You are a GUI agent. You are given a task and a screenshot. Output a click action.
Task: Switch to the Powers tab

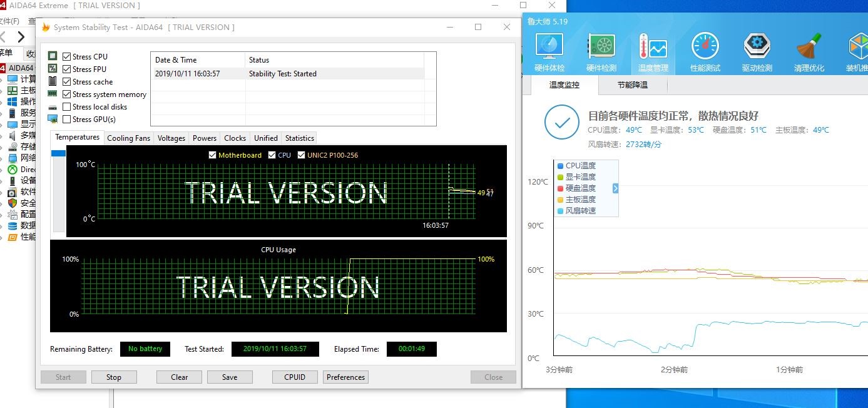click(205, 138)
